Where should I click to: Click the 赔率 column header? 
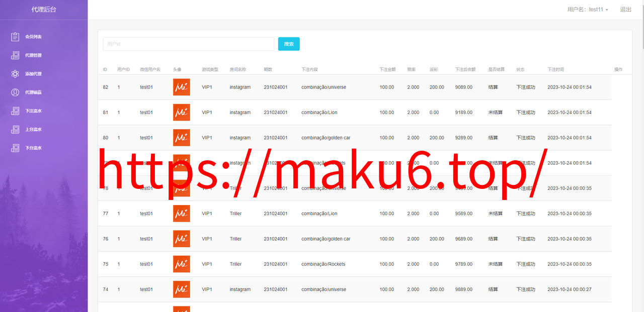coord(412,69)
